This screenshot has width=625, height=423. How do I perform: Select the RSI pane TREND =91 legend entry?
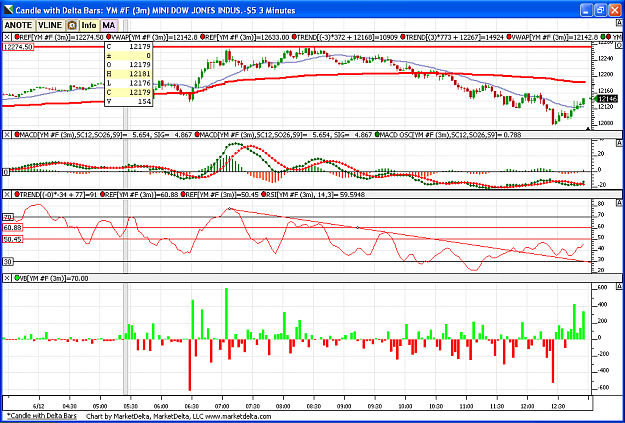coord(57,195)
